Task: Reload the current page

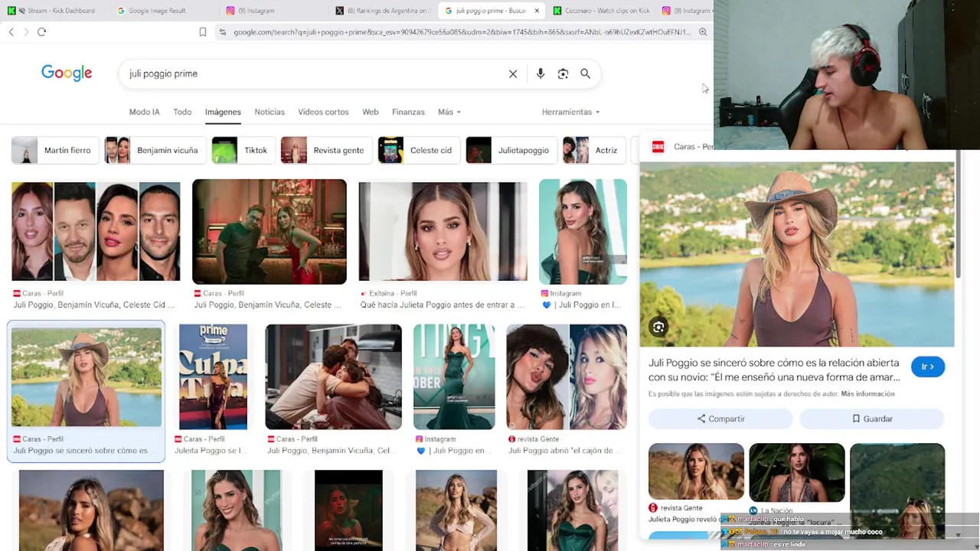Action: coord(41,32)
